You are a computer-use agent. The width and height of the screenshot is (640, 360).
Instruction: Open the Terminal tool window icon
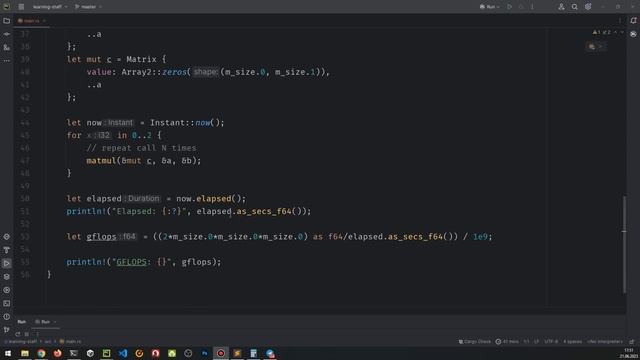(7, 303)
